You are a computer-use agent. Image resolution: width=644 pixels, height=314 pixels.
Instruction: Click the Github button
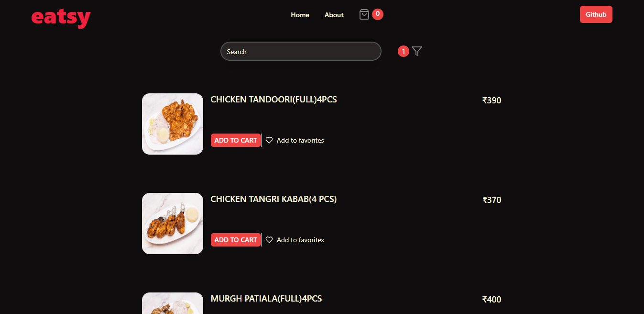point(596,14)
